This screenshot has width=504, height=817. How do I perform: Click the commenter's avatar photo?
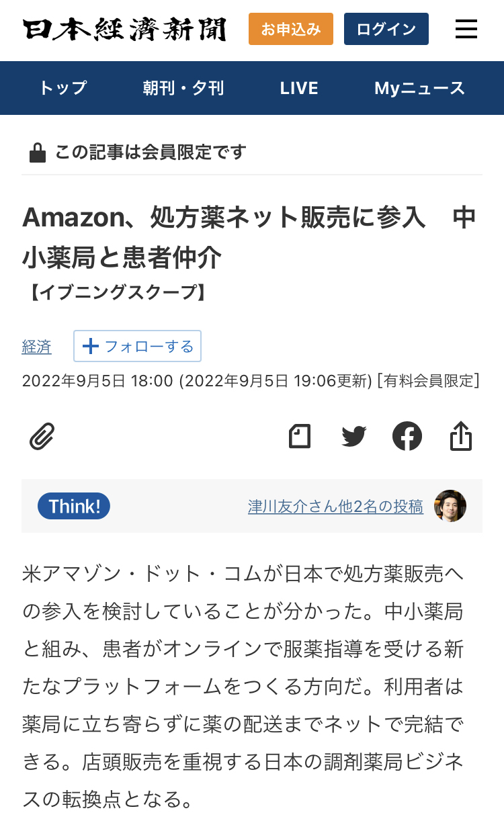pos(450,505)
